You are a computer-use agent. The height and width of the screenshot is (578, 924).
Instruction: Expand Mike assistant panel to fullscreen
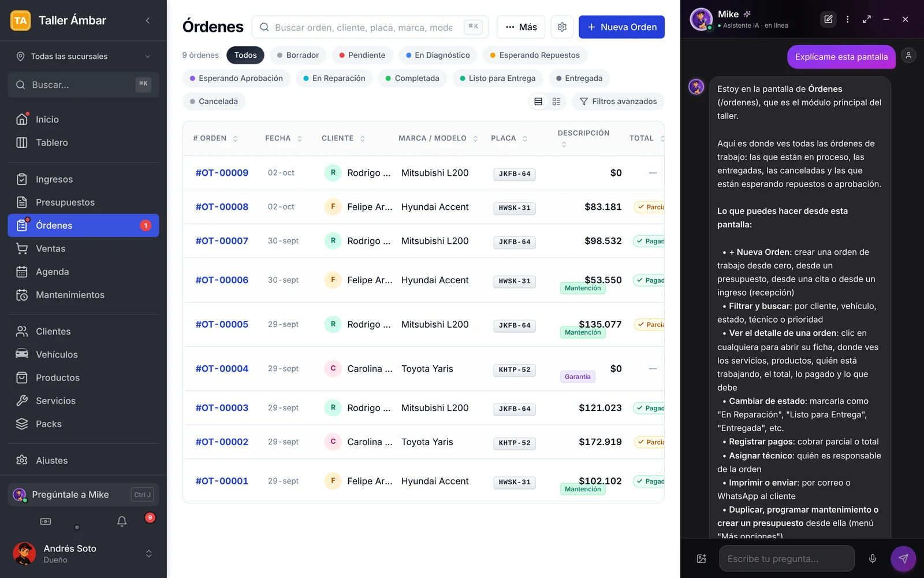point(867,19)
